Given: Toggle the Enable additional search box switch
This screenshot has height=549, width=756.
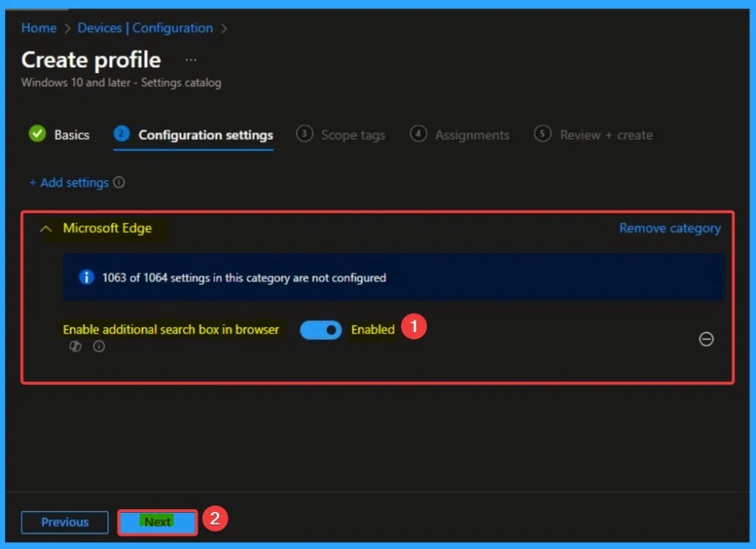Looking at the screenshot, I should [x=320, y=330].
